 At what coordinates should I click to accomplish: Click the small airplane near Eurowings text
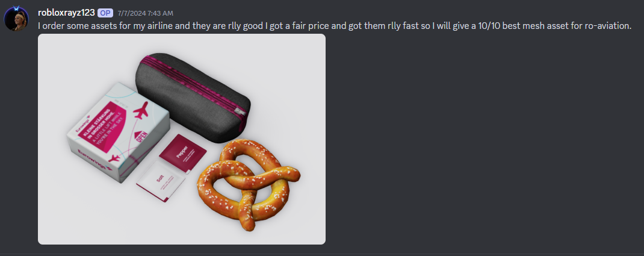[x=114, y=158]
